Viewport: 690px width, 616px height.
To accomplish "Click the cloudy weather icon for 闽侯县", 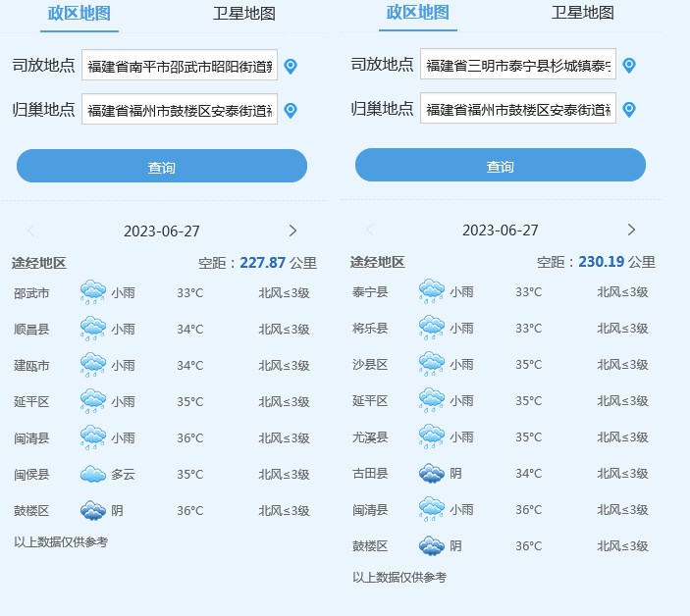I will tap(93, 475).
